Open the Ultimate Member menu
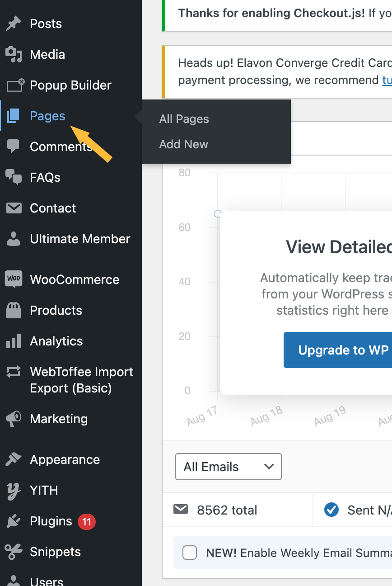392x586 pixels. pos(79,239)
